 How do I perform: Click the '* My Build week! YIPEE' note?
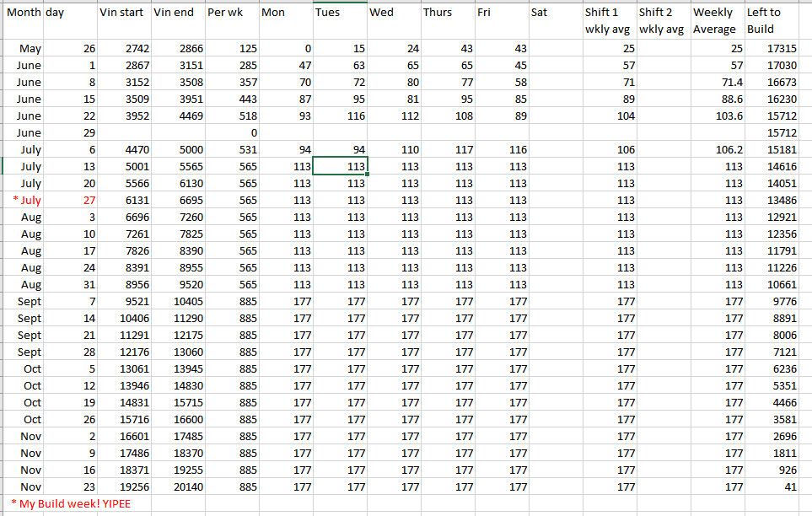(71, 503)
